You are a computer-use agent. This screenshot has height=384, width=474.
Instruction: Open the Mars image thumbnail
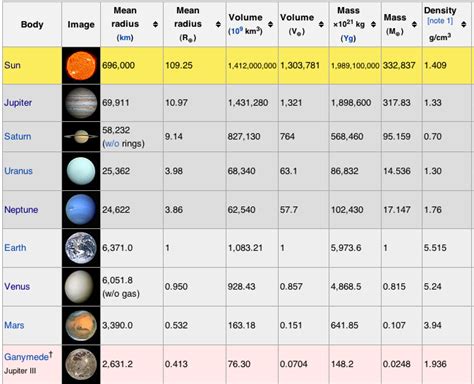(81, 325)
